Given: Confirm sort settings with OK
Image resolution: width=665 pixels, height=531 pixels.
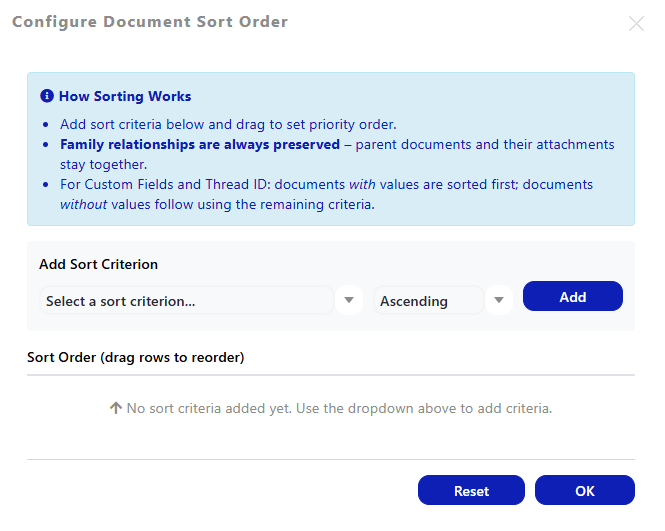Looking at the screenshot, I should tap(584, 490).
